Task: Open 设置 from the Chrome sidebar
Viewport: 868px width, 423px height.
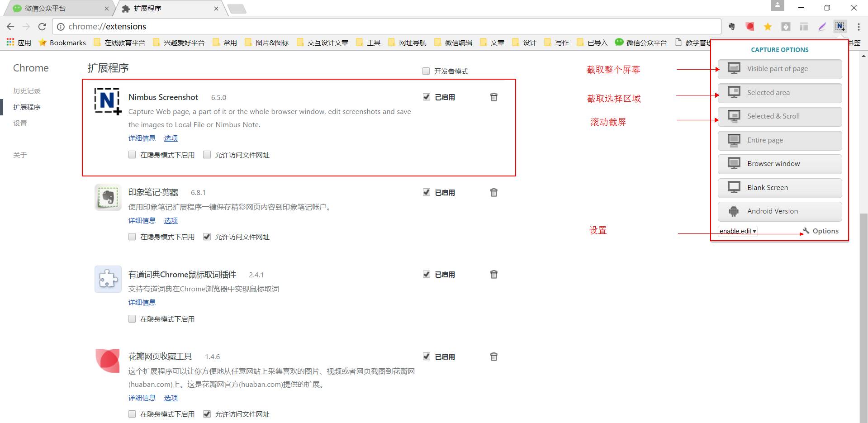Action: (x=20, y=123)
